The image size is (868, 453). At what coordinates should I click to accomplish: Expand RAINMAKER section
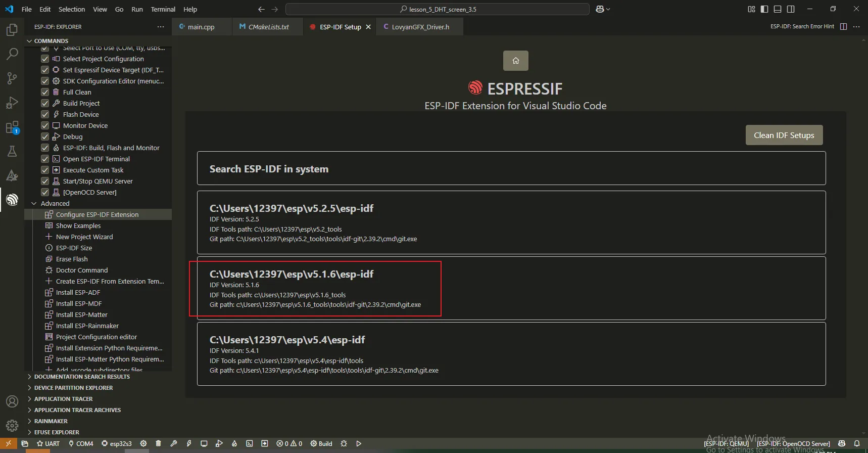pyautogui.click(x=98, y=421)
